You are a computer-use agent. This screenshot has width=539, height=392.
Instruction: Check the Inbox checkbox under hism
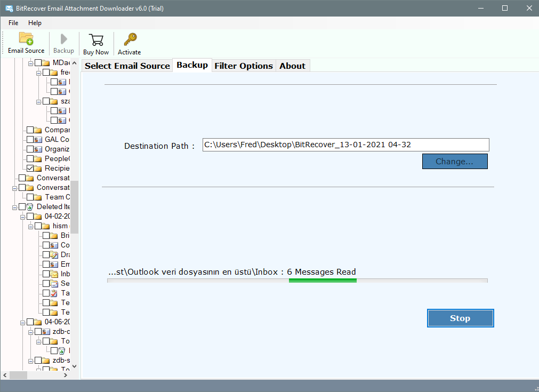[x=46, y=274]
